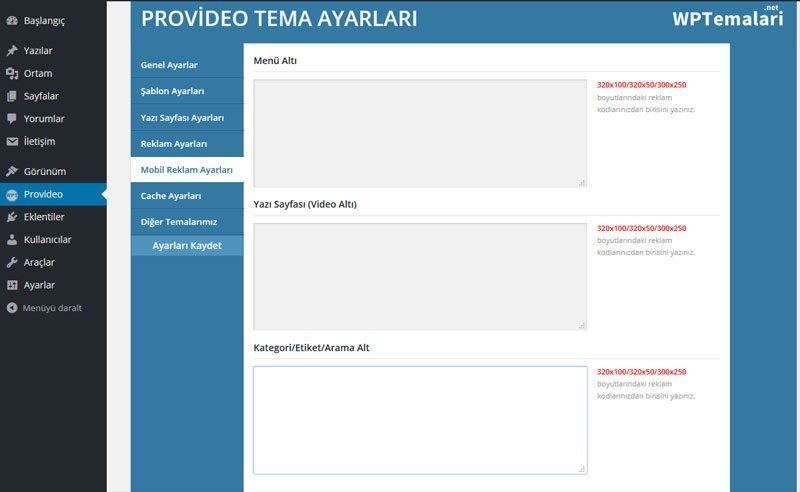Switch to the Genel Ayarlar tab
The image size is (800, 492).
187,65
